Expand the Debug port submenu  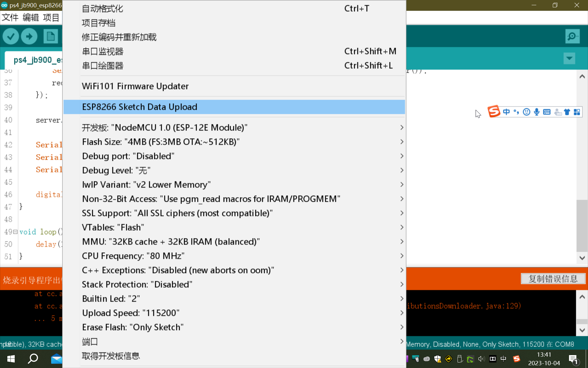(x=234, y=156)
